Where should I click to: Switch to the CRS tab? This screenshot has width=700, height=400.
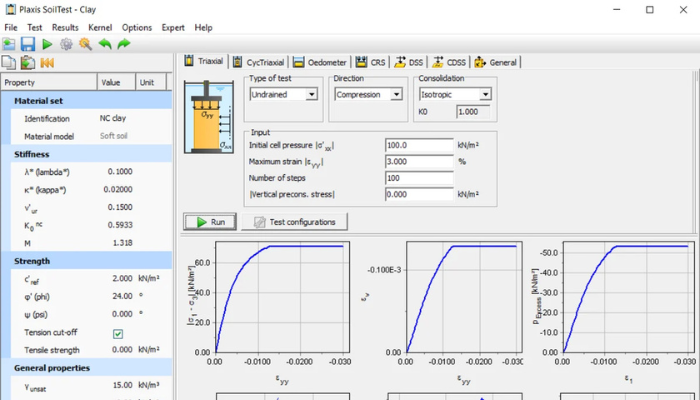tap(371, 62)
